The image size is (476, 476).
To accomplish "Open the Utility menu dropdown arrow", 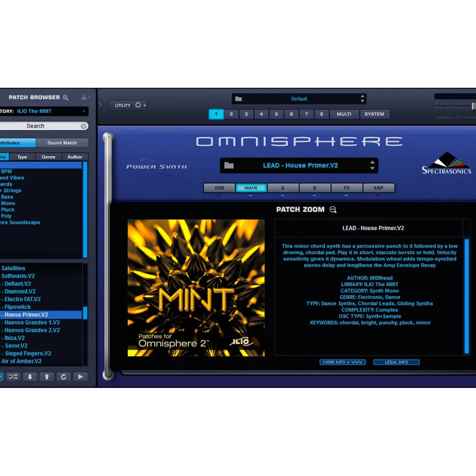I will (145, 105).
